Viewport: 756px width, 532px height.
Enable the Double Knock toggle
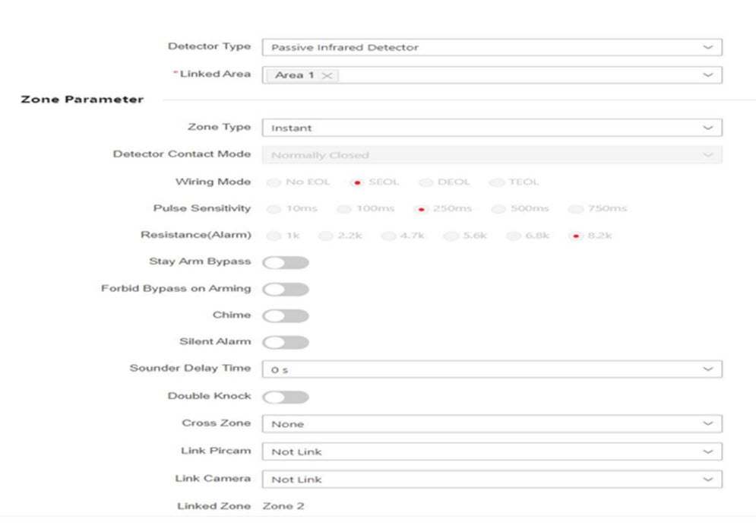click(x=286, y=397)
